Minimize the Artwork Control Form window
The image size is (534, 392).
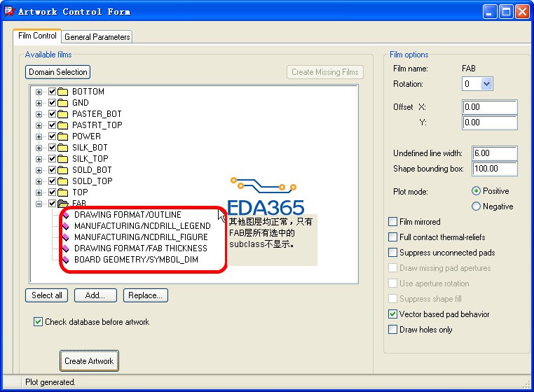pyautogui.click(x=490, y=12)
